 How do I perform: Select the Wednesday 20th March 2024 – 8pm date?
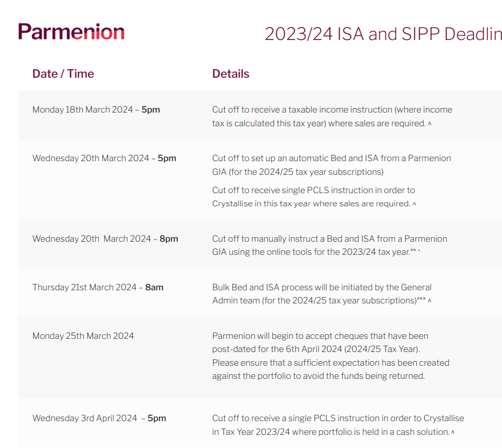[x=105, y=239]
